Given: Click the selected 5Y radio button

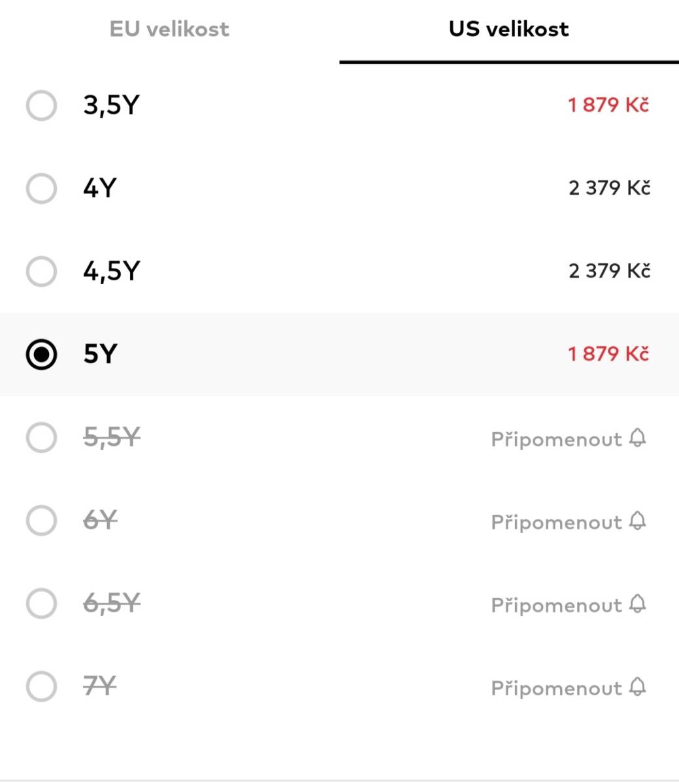Looking at the screenshot, I should pos(41,354).
